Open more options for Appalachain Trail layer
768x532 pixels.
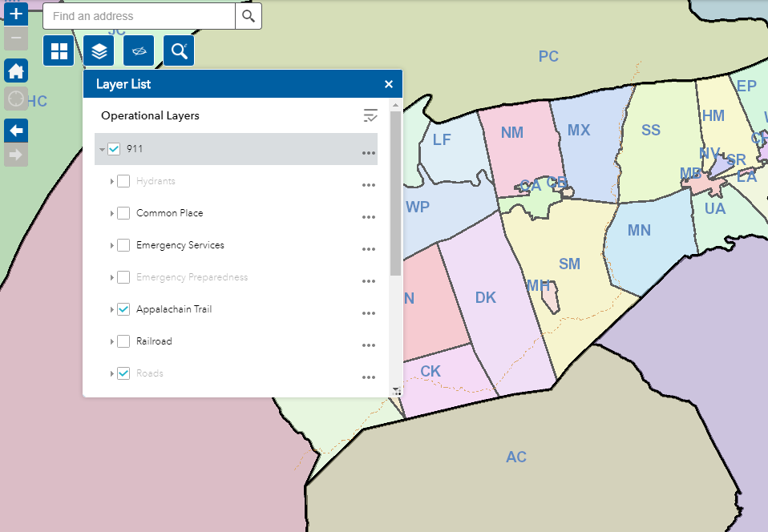click(368, 314)
